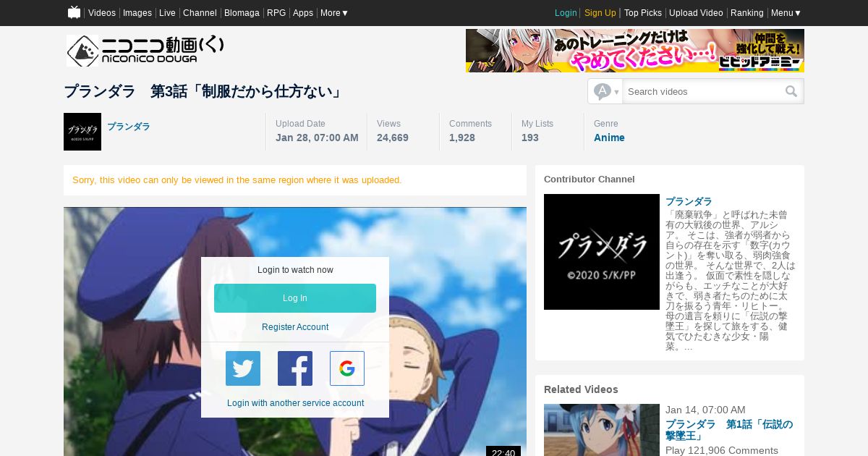Image resolution: width=868 pixels, height=456 pixels.
Task: Click the Login link in top bar
Action: tap(566, 13)
